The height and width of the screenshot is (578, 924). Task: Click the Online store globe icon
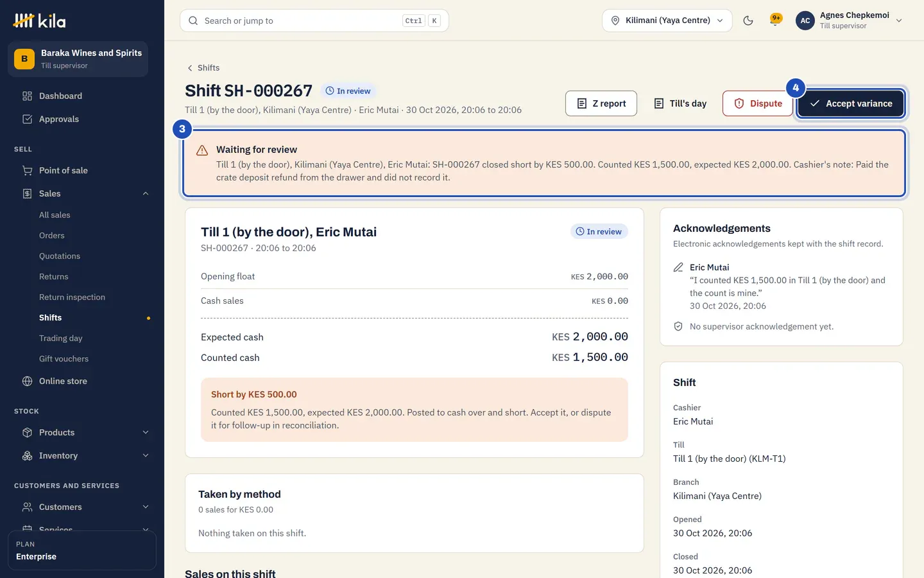tap(27, 381)
